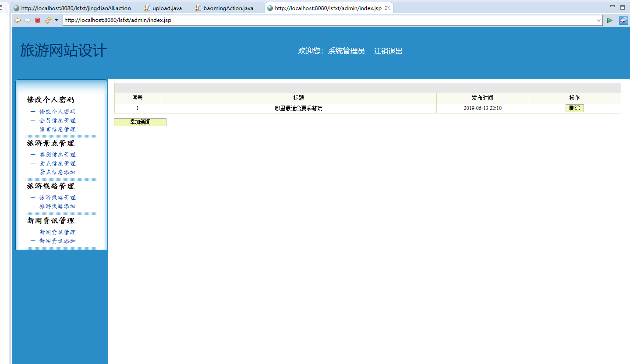
Task: Open 会员信息管理 in the sidebar
Action: [57, 120]
